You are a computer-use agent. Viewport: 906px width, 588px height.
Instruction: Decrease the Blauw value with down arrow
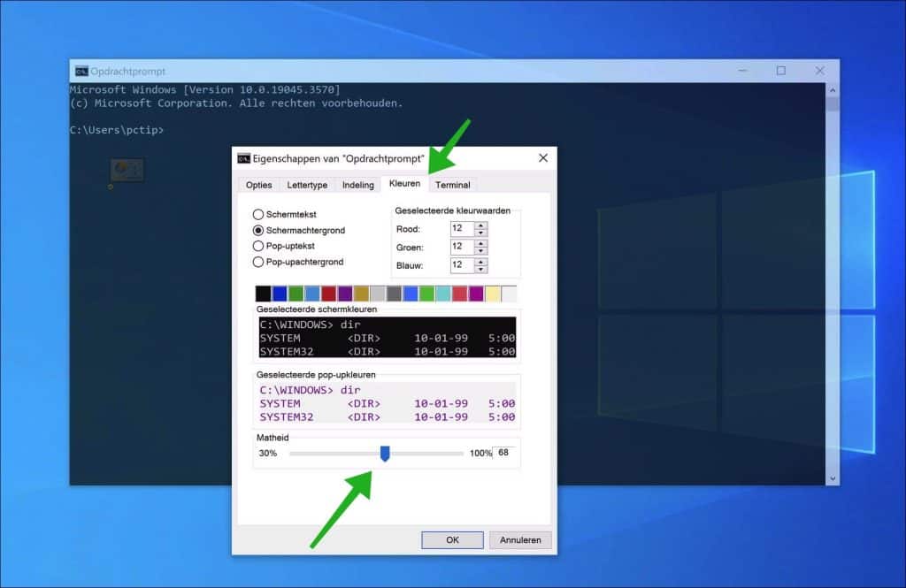point(480,270)
